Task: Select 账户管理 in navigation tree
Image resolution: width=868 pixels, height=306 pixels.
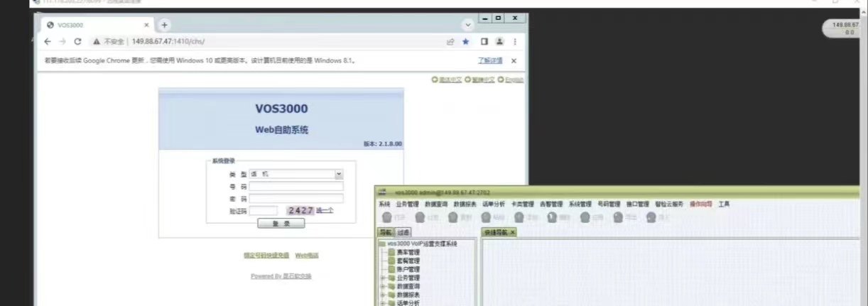Action: point(408,269)
